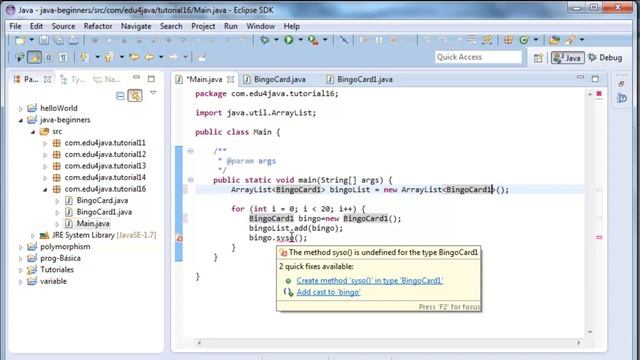Toggle the Java perspective button
The height and width of the screenshot is (360, 640).
pos(567,58)
